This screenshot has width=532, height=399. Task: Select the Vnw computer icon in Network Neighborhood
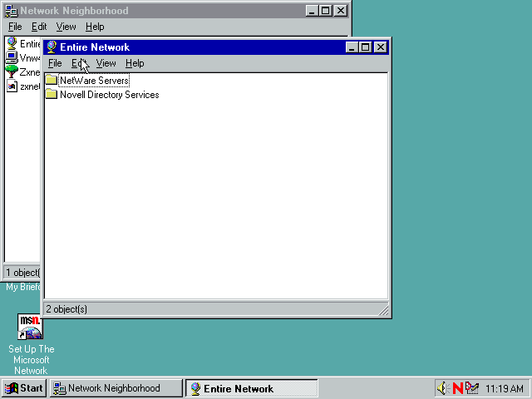coord(12,57)
